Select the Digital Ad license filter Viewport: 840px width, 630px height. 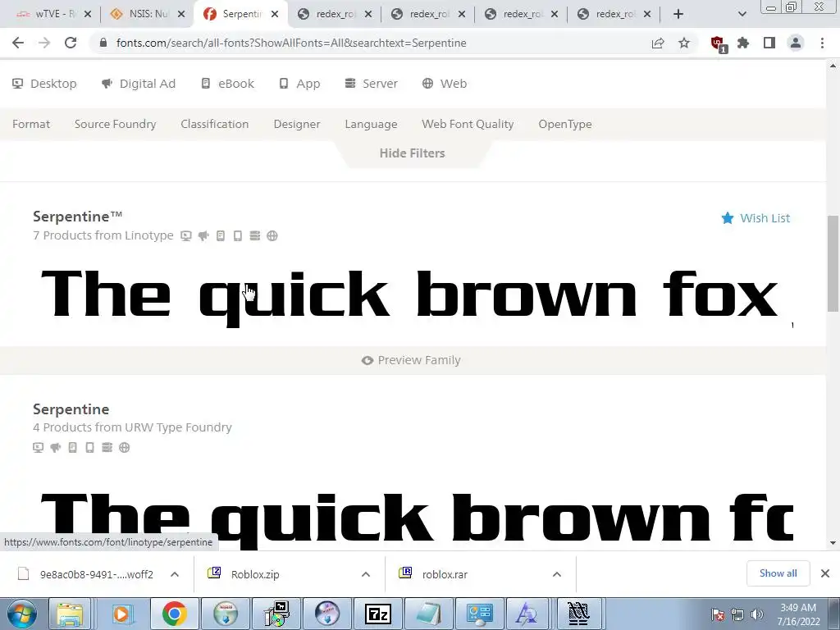pos(138,84)
